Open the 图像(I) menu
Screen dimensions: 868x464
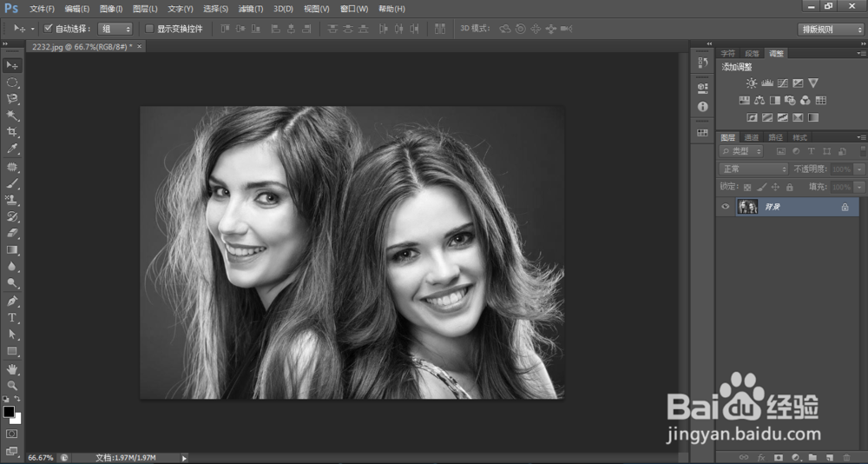tap(111, 9)
